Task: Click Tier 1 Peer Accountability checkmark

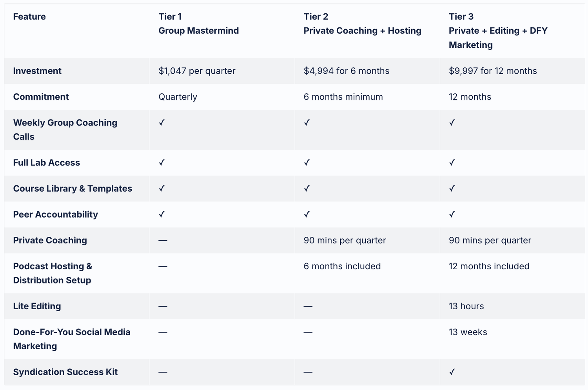Action: 162,214
